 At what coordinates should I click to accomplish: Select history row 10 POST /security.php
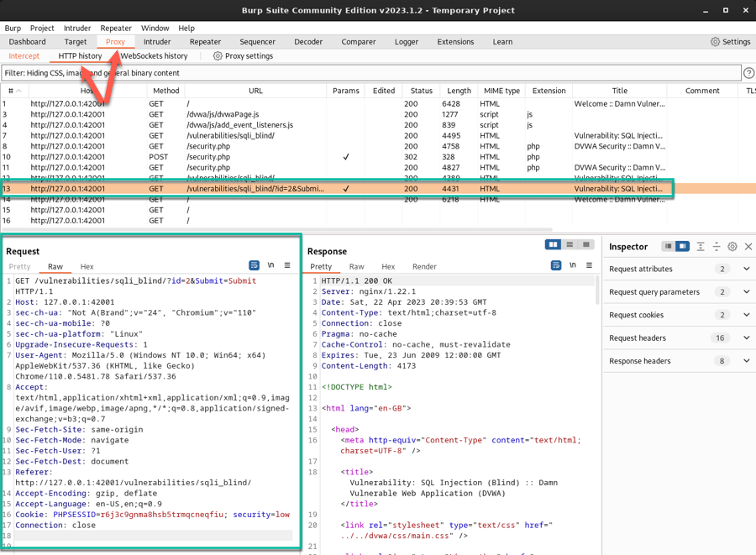coord(378,157)
